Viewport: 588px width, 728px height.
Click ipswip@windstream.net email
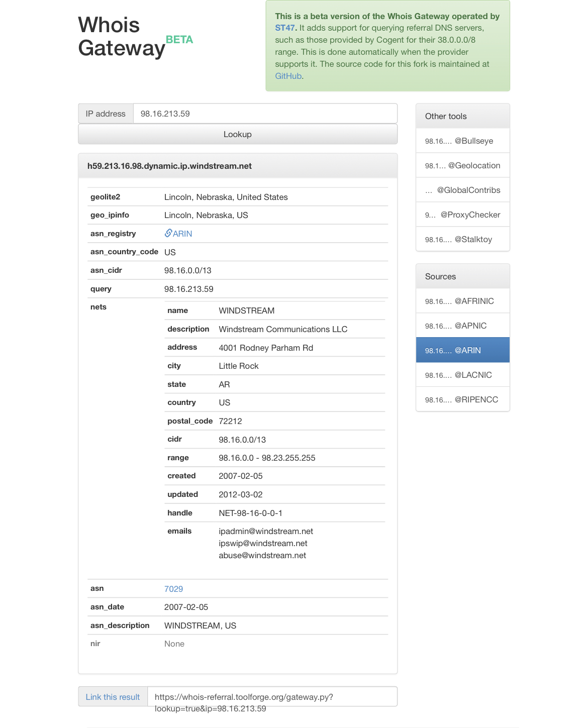pos(263,543)
